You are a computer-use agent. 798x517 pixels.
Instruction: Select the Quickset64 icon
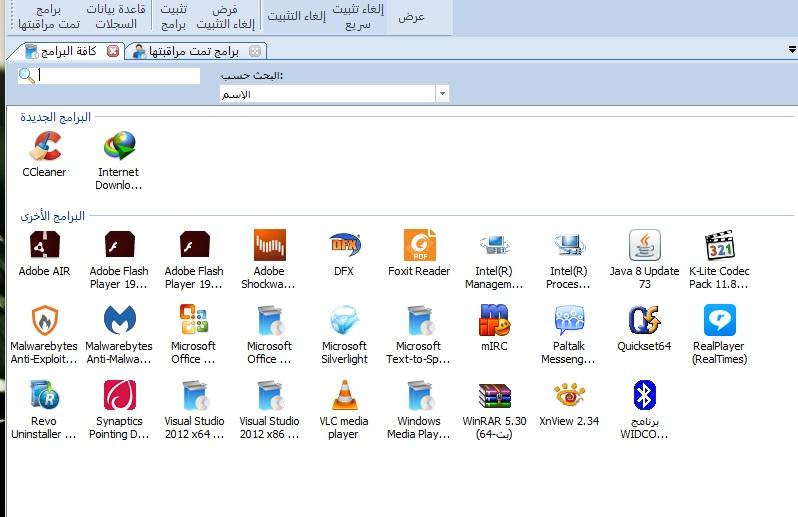644,320
